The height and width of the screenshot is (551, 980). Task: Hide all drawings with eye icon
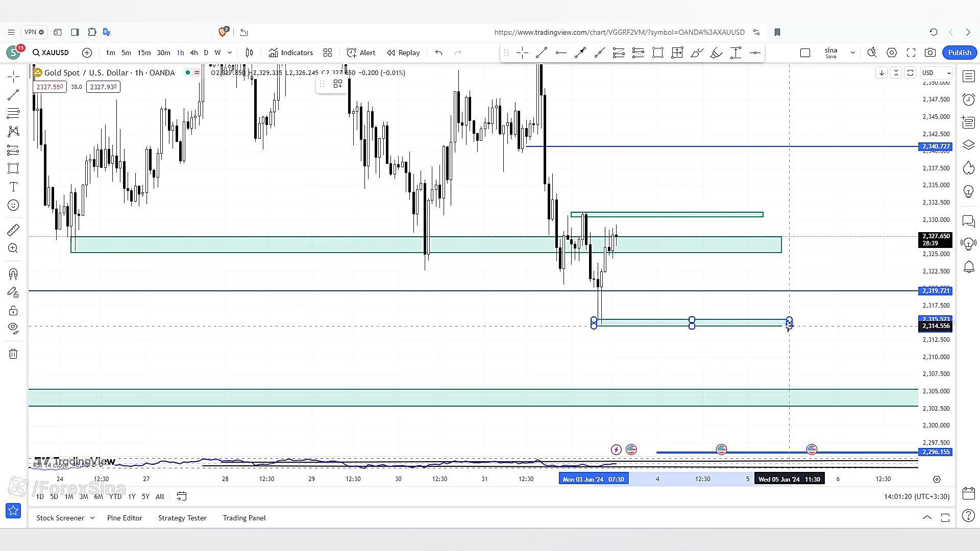13,328
